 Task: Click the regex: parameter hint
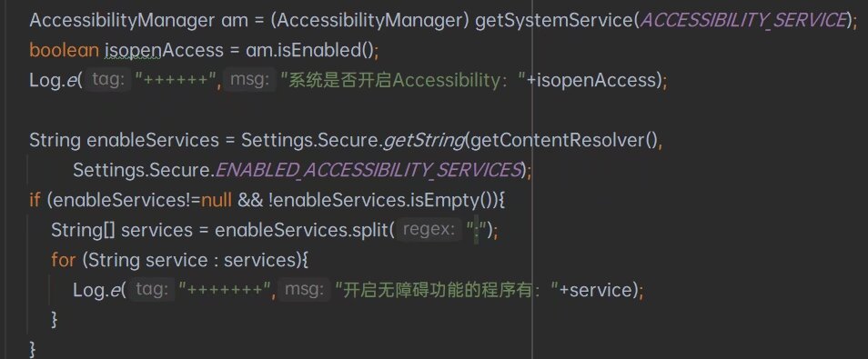[x=431, y=229]
